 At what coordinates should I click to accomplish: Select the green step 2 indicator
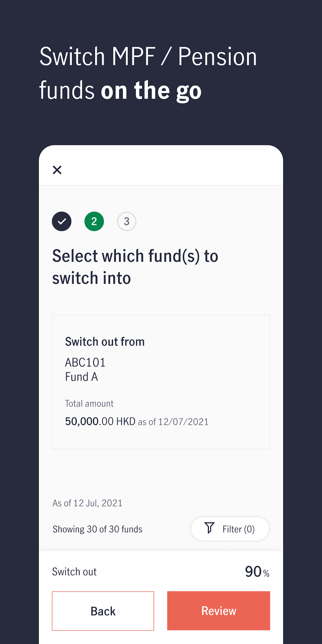tap(94, 221)
